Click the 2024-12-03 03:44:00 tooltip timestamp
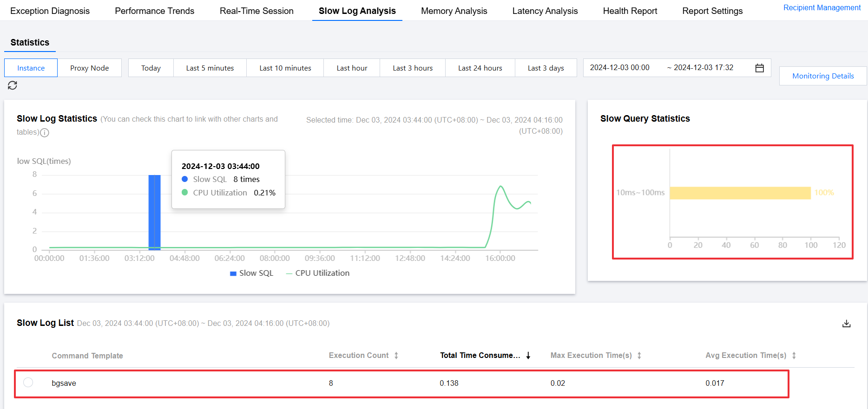868x409 pixels. coord(221,166)
